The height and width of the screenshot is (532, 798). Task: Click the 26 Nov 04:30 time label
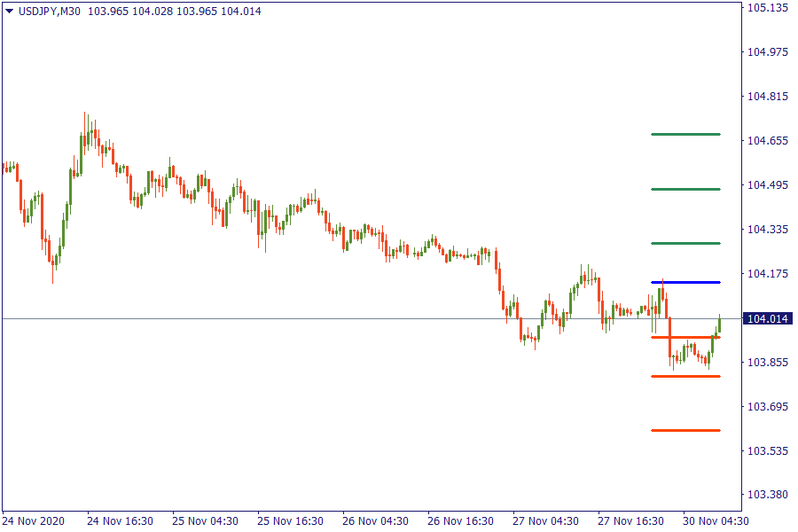(375, 520)
